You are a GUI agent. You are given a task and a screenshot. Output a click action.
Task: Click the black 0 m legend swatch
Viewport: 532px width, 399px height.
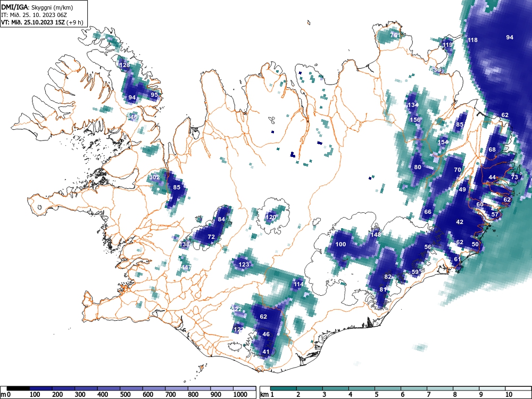(x=18, y=388)
